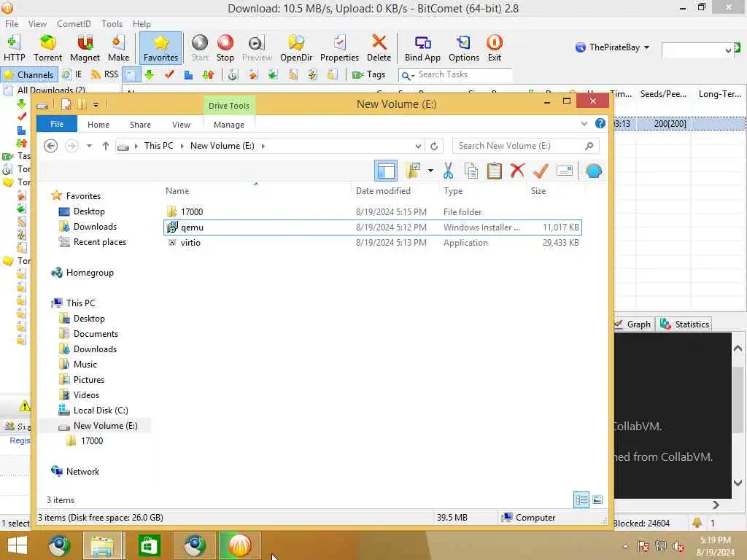Refresh the New Volume (E:) folder
747x560 pixels.
[434, 146]
